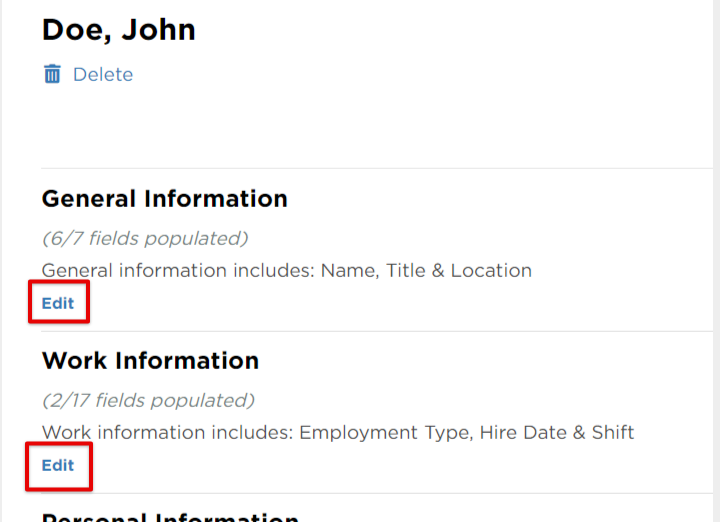This screenshot has height=522, width=720.
Task: Click the divider line above General Information
Action: click(377, 168)
